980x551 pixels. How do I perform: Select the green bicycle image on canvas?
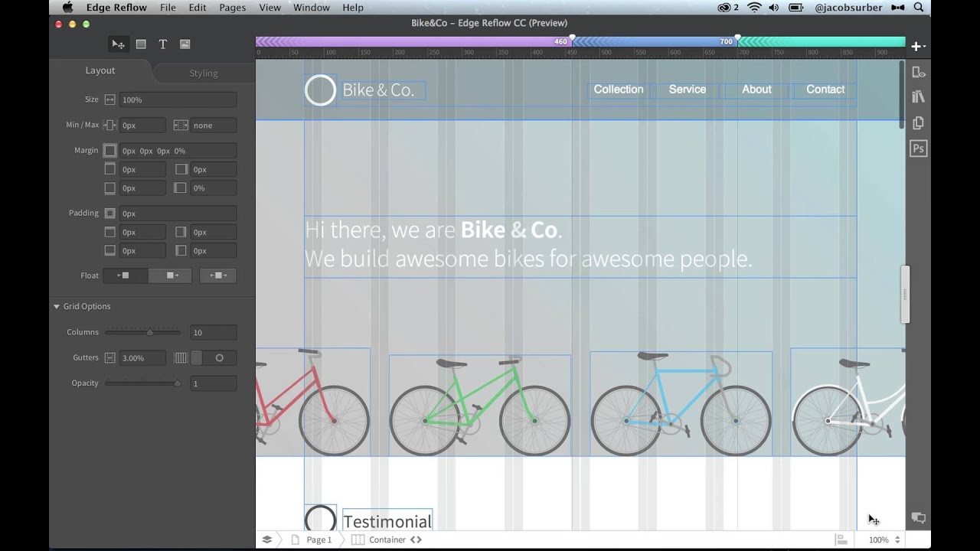pos(480,405)
